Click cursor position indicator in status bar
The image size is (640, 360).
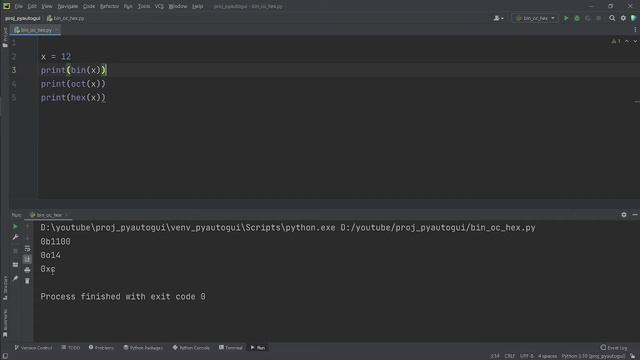point(495,356)
